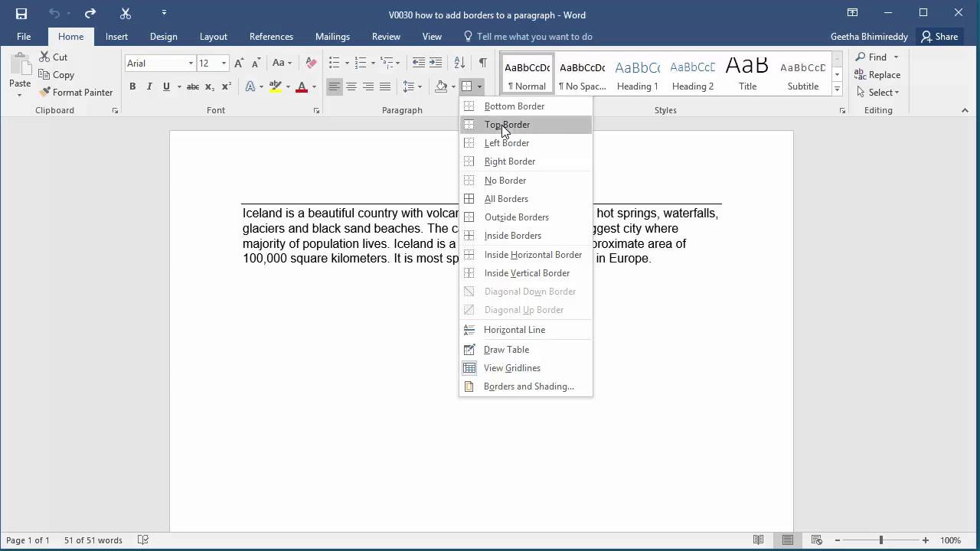Apply strikethrough formatting

[193, 86]
